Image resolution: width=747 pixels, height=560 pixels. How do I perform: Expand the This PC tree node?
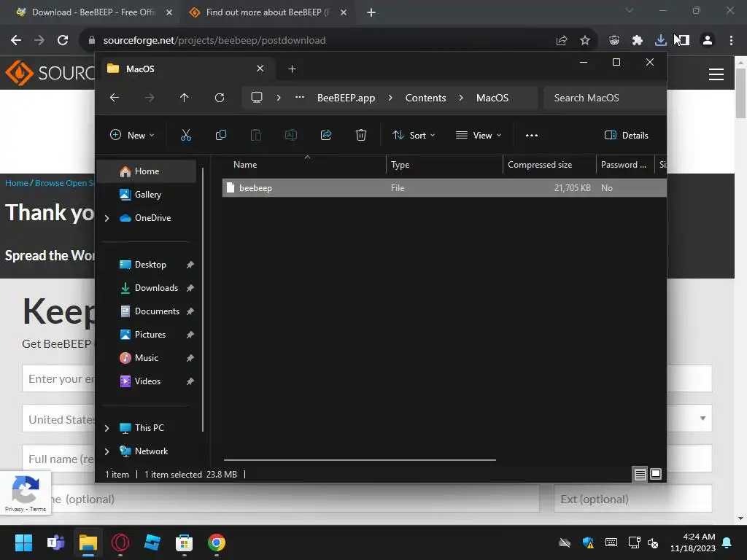tap(107, 428)
